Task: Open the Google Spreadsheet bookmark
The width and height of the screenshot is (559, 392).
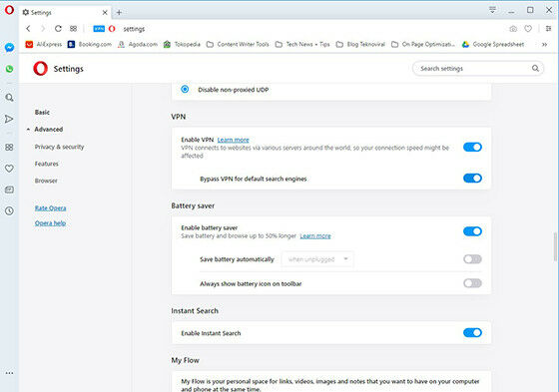Action: (493, 44)
